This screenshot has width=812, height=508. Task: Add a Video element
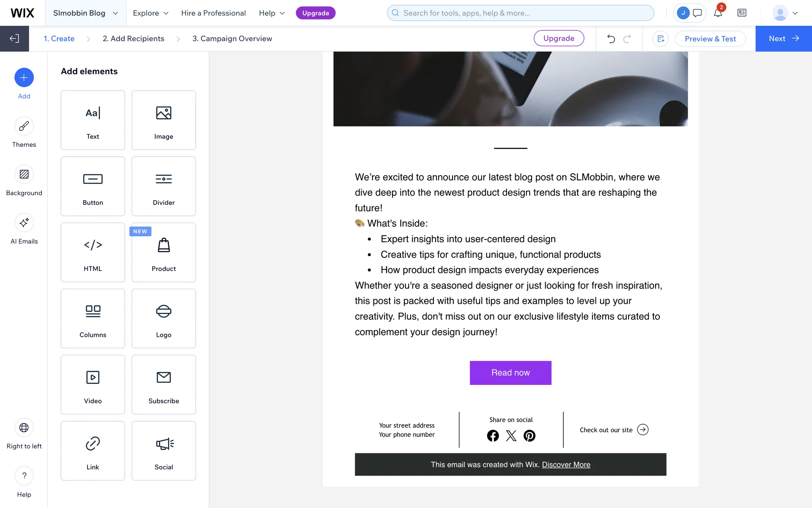click(x=93, y=384)
